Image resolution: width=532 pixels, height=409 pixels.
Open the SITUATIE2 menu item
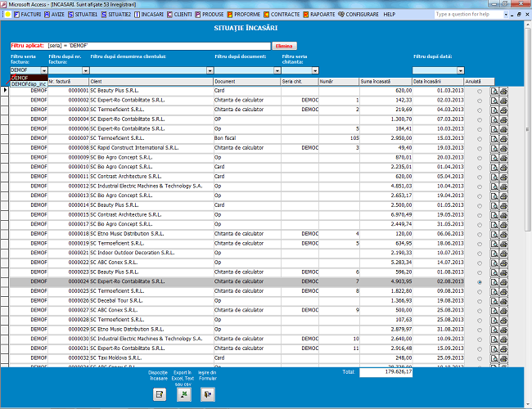pos(116,15)
